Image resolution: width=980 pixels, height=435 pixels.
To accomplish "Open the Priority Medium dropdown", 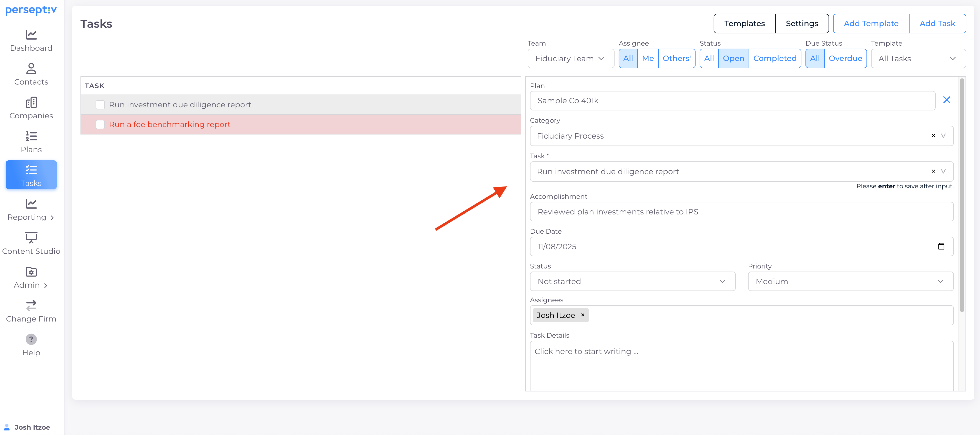I will point(850,281).
